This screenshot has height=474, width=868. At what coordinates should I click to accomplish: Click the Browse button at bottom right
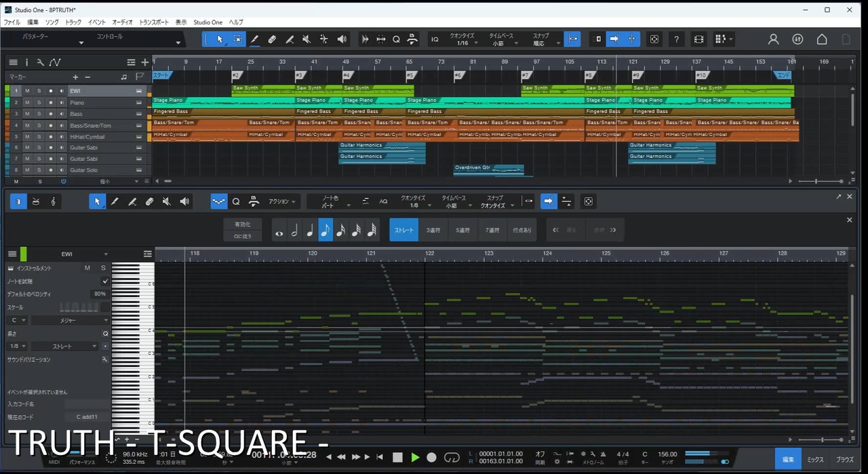click(x=845, y=459)
